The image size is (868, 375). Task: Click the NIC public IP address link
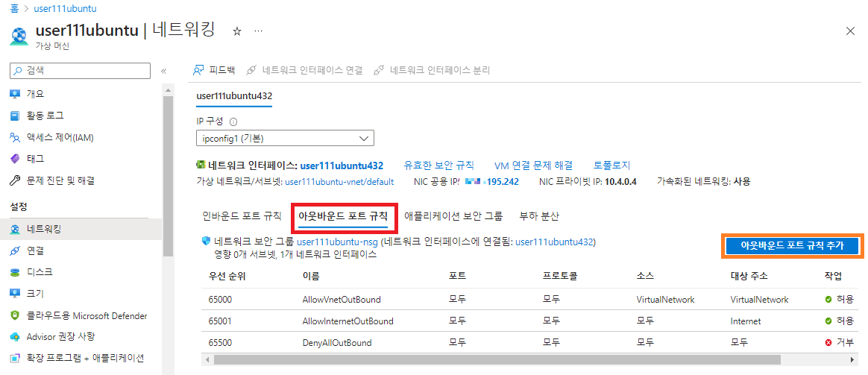(x=491, y=181)
